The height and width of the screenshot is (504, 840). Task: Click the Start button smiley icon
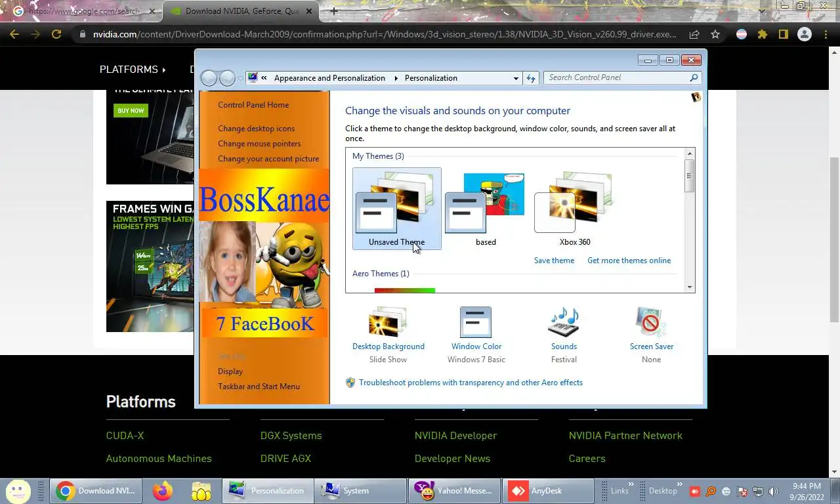(x=18, y=491)
